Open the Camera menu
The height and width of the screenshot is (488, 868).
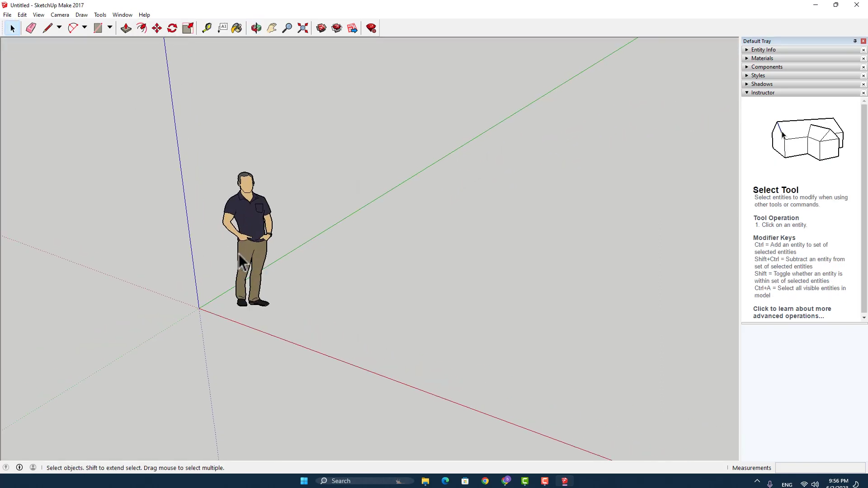pyautogui.click(x=60, y=15)
